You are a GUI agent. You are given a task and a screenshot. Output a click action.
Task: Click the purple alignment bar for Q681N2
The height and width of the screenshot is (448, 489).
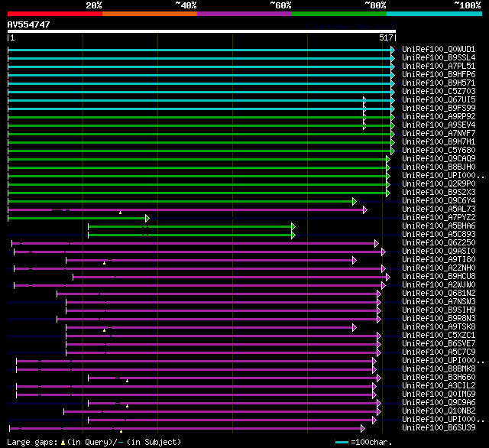[217, 294]
